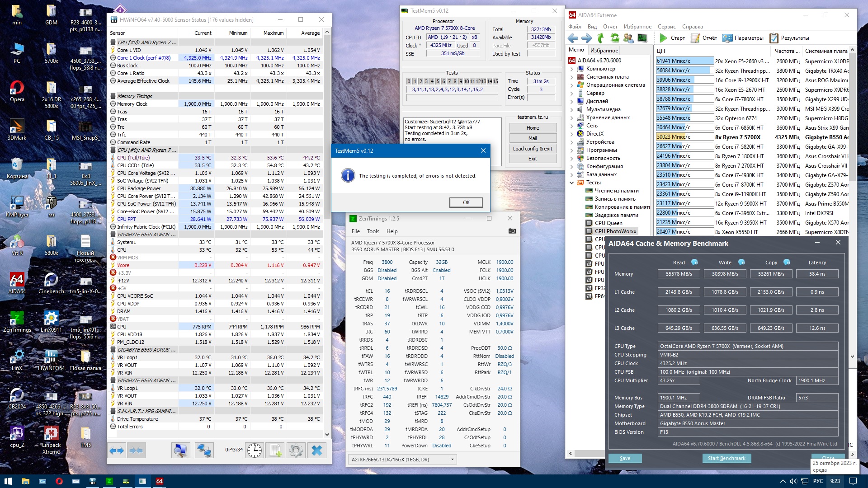Click Load config & exit button
Image resolution: width=868 pixels, height=488 pixels.
[x=533, y=149]
